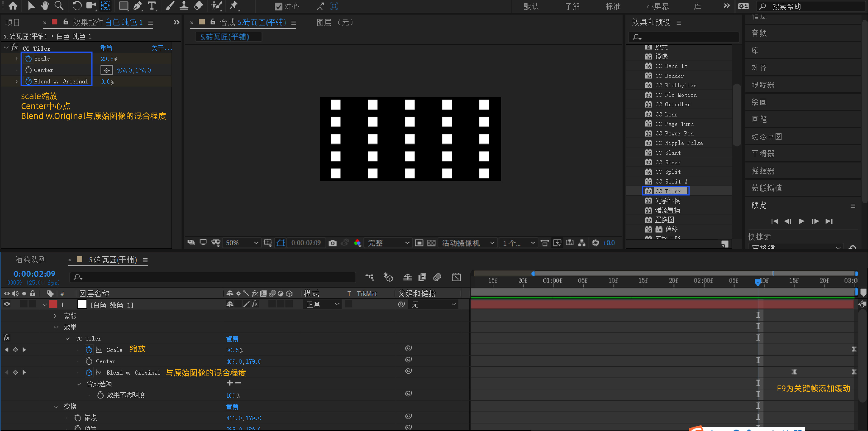
Task: Collapse the 变换 transform group
Action: (x=56, y=407)
